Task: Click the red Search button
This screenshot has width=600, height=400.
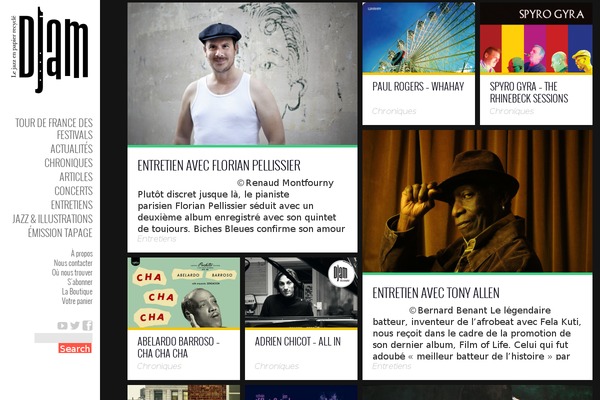Action: click(x=75, y=348)
